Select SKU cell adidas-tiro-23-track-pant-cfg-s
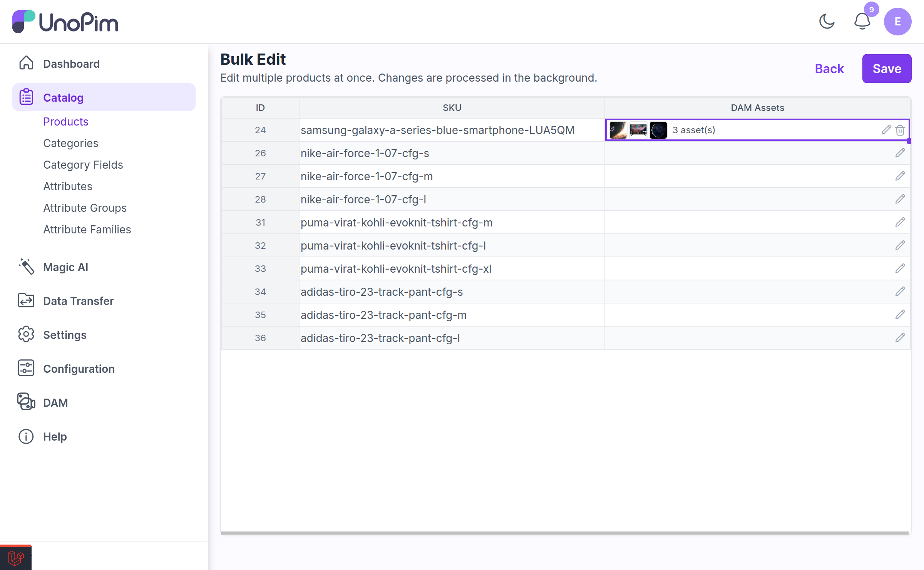This screenshot has width=924, height=570. point(452,292)
